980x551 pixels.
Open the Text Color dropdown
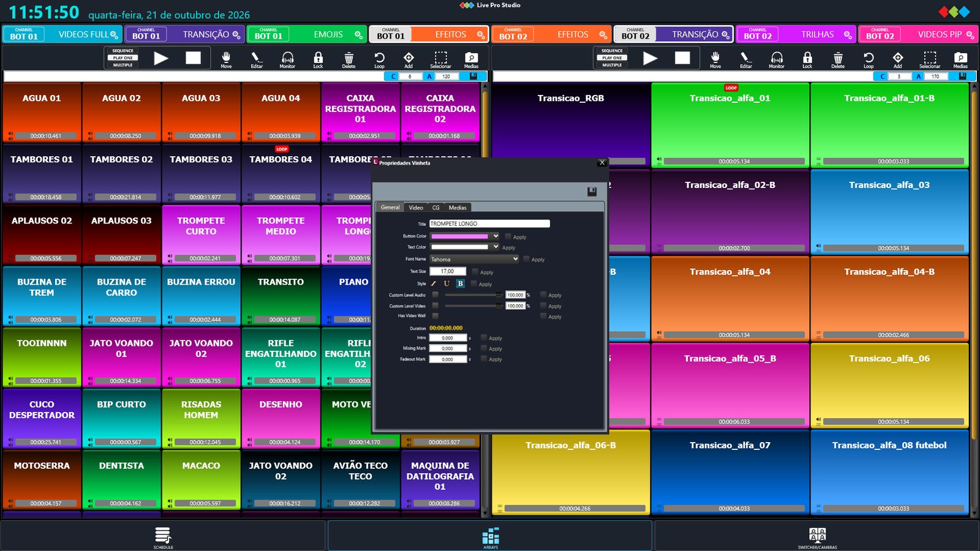[465, 247]
